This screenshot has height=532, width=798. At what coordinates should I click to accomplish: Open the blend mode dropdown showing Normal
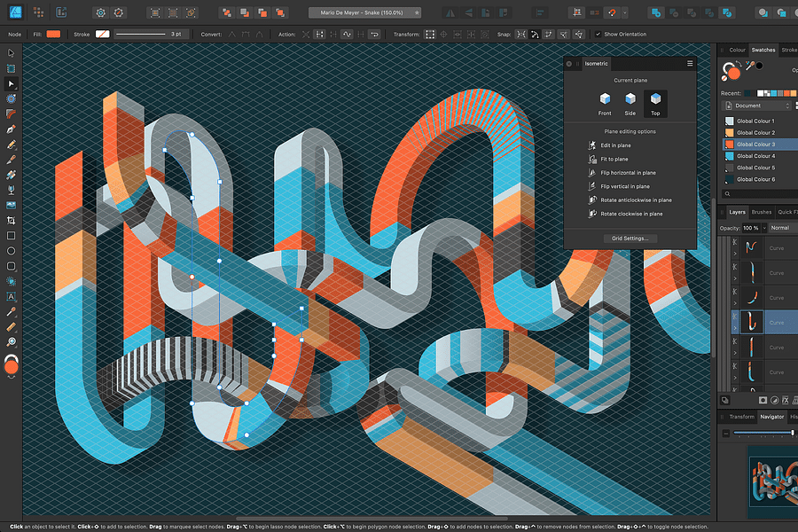tap(781, 228)
